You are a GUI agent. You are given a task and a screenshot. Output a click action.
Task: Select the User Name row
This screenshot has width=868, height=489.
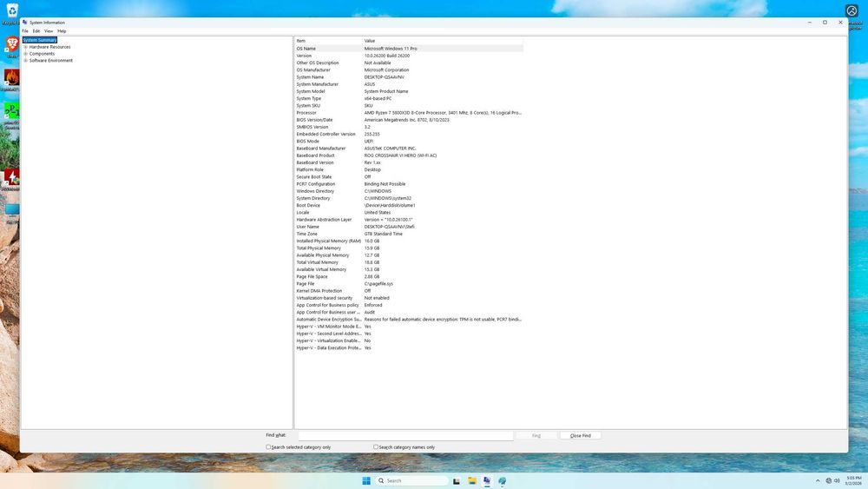click(409, 227)
